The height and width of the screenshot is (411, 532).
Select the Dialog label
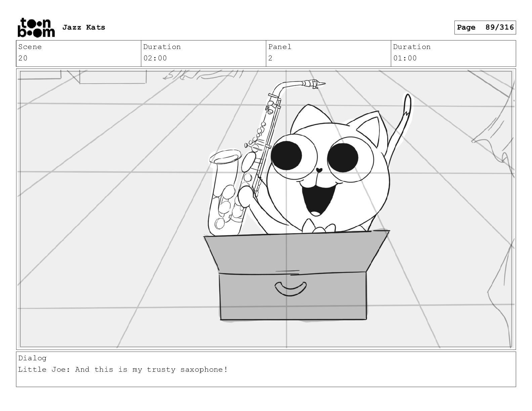(x=32, y=358)
